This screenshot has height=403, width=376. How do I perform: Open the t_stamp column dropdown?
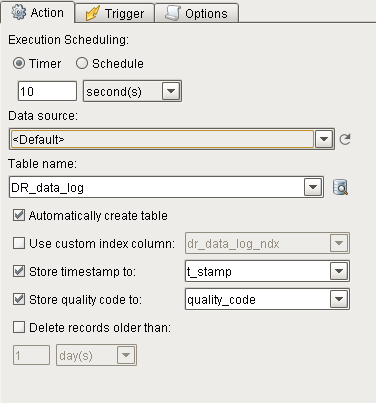(x=339, y=271)
